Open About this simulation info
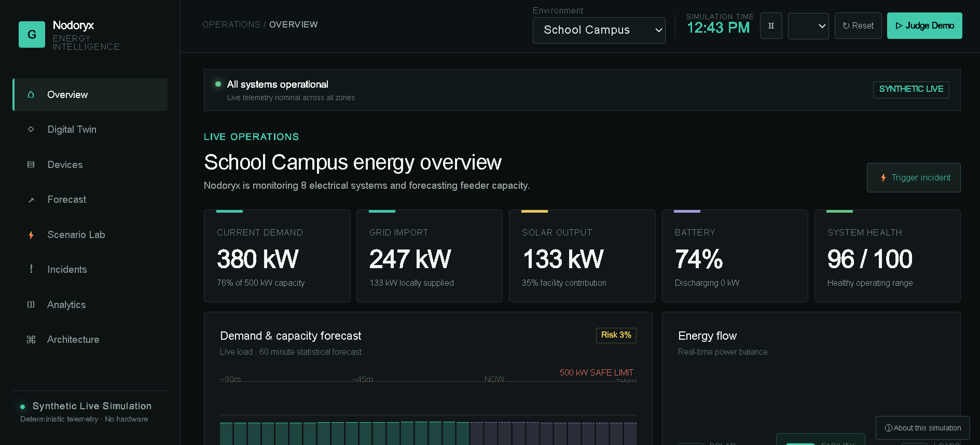The image size is (980, 445). click(923, 428)
